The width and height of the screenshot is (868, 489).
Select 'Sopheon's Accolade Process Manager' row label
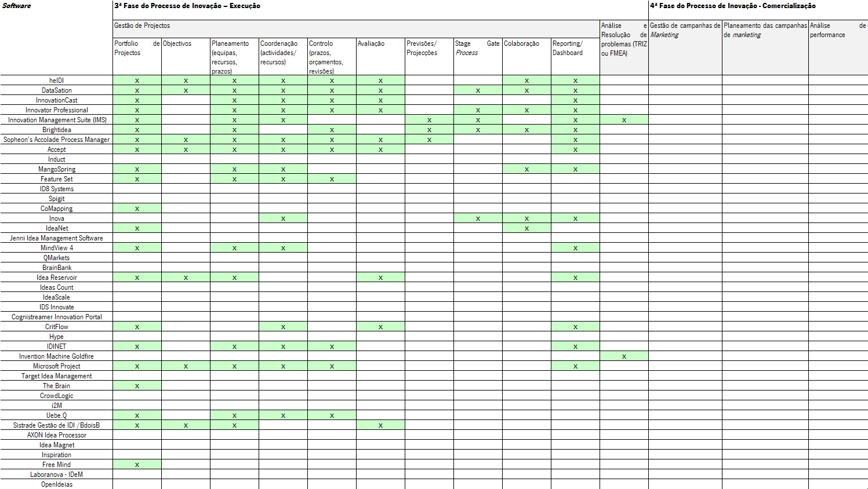57,140
